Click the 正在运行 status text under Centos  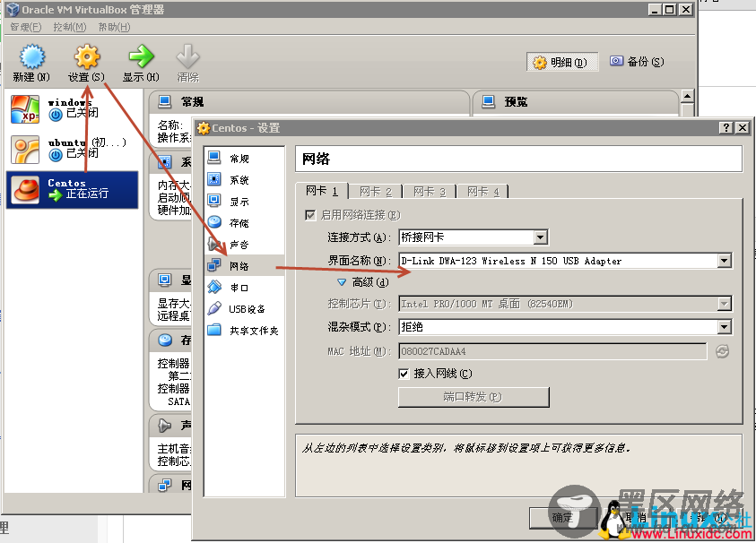[87, 194]
